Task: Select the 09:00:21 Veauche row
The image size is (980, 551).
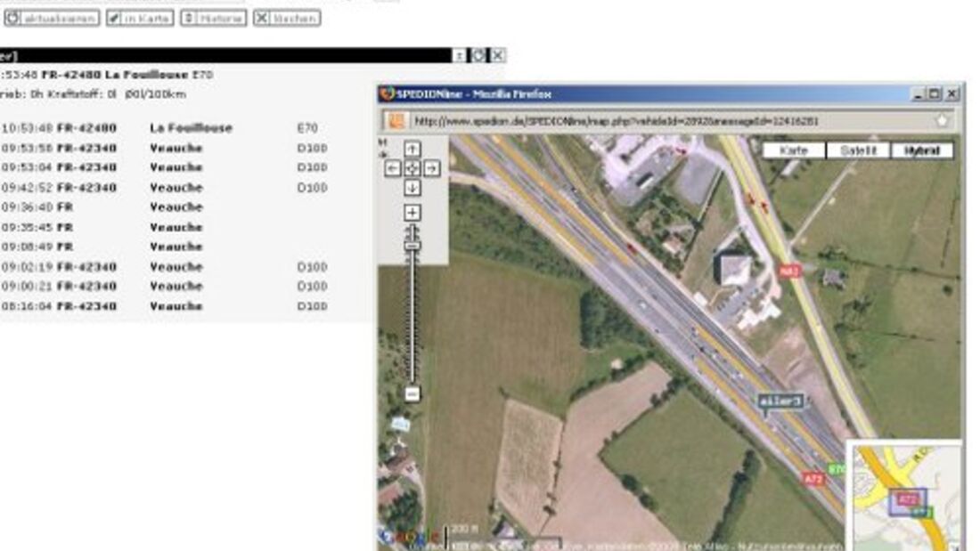Action: point(167,286)
